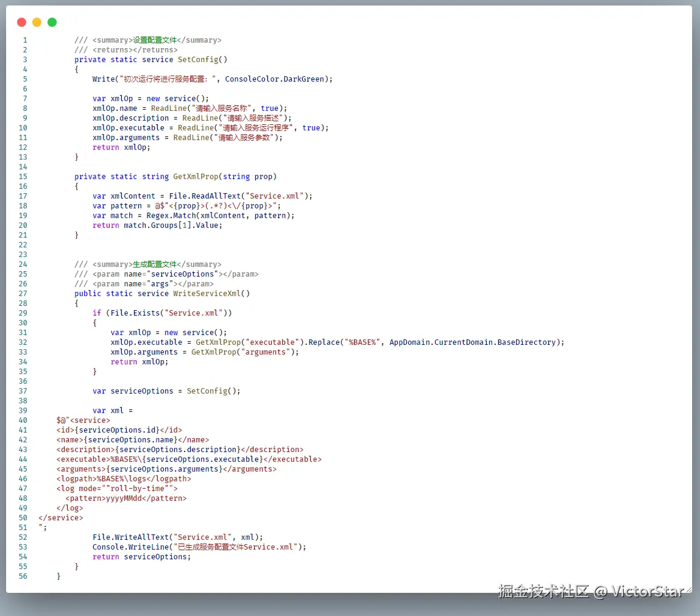Click Console.WriteLine on line 53
This screenshot has width=700, height=616.
point(130,548)
